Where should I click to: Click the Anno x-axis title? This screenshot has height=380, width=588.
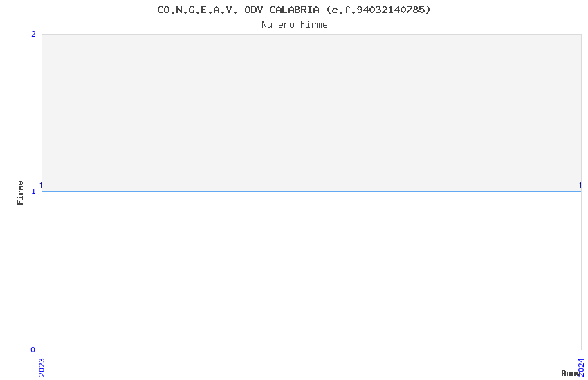tap(571, 373)
